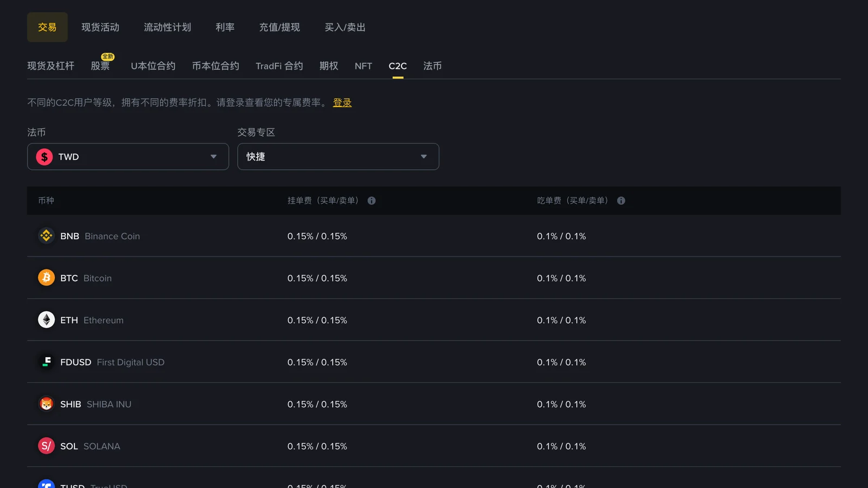This screenshot has height=488, width=868.
Task: Click the SOLANA name text
Action: (102, 446)
